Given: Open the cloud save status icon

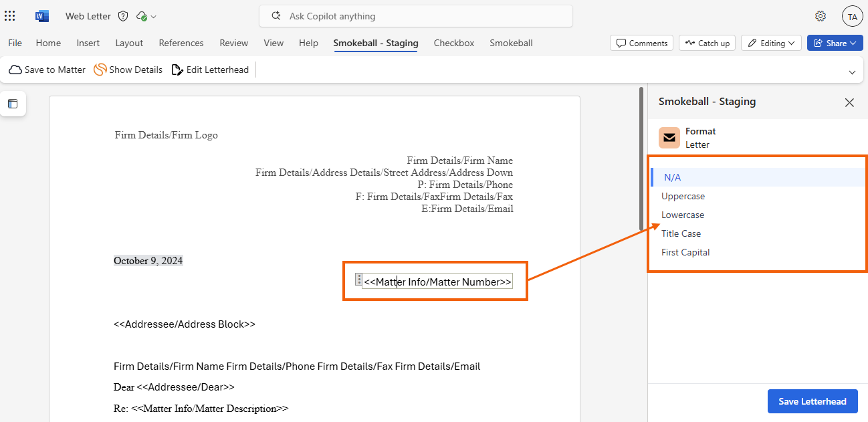Looking at the screenshot, I should point(142,16).
